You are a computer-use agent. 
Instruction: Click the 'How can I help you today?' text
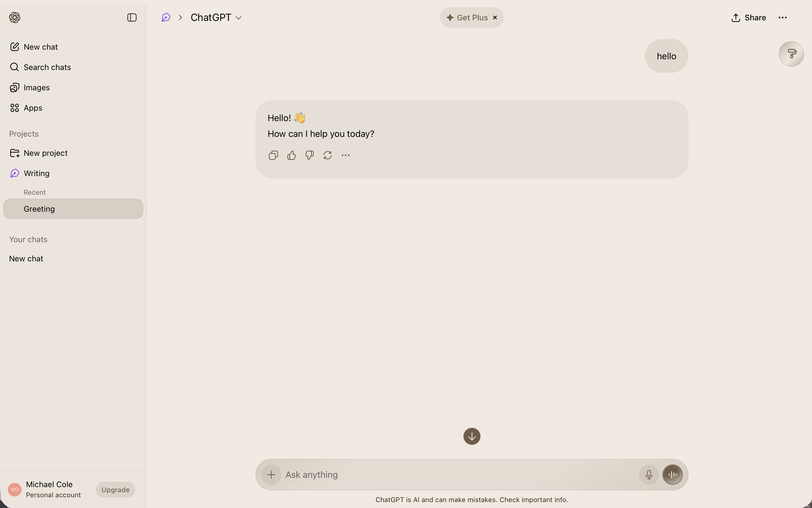click(x=321, y=134)
